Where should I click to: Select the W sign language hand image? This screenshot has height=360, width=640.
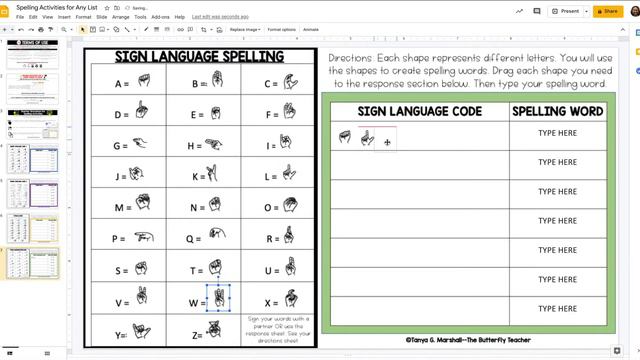pos(218,298)
